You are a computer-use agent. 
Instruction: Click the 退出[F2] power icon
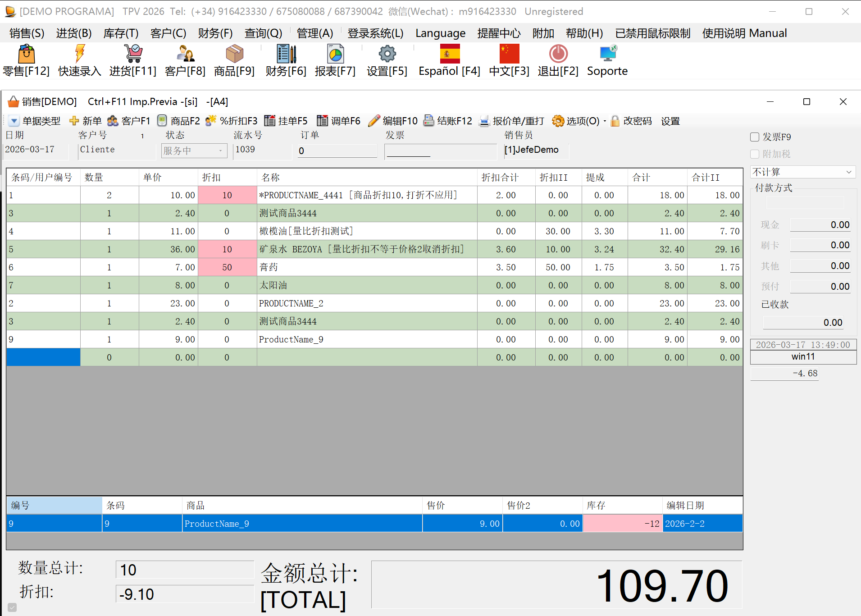point(558,54)
